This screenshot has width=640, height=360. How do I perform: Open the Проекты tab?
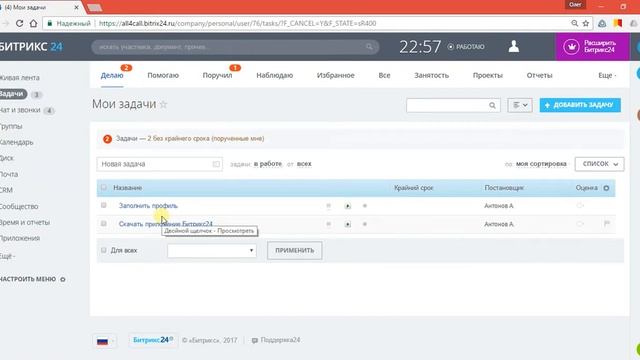(488, 76)
